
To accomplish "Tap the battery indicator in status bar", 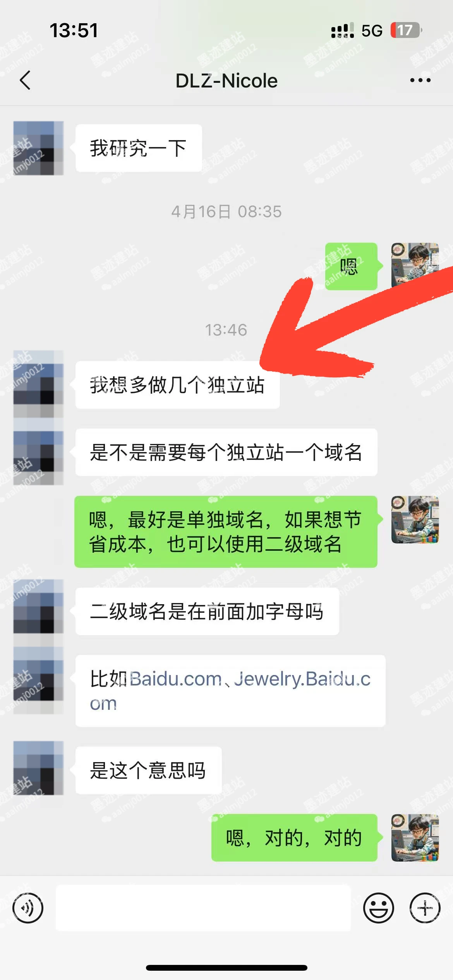I will [x=406, y=30].
